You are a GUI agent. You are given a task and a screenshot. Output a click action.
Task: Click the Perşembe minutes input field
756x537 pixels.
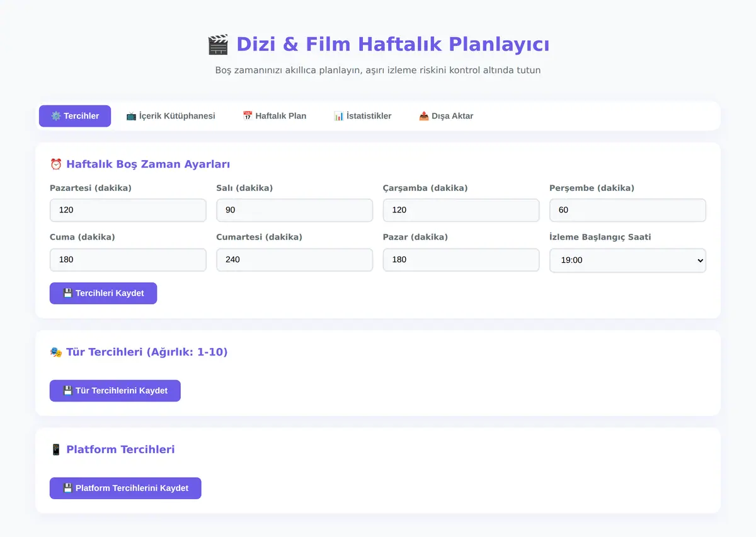(627, 211)
